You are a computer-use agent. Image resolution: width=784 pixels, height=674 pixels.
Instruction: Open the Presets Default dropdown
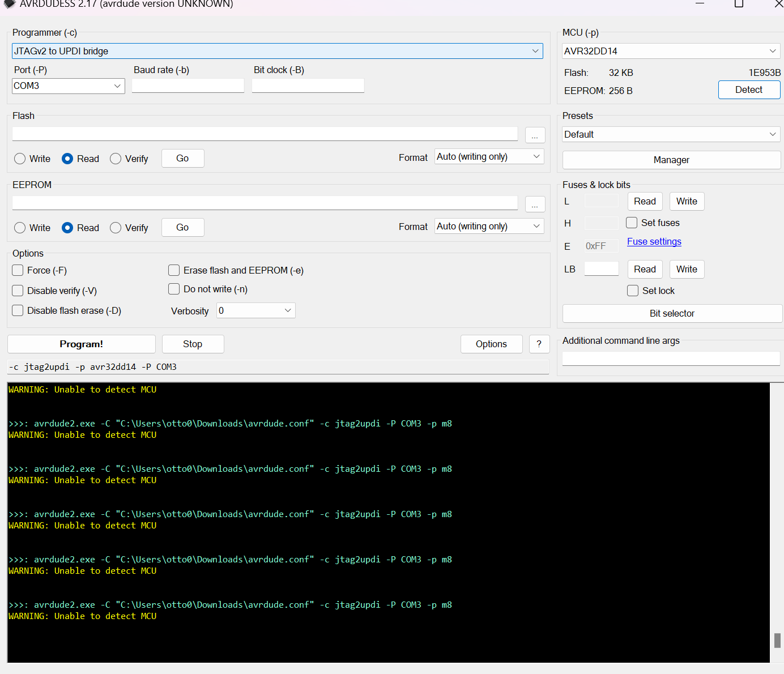pos(671,134)
